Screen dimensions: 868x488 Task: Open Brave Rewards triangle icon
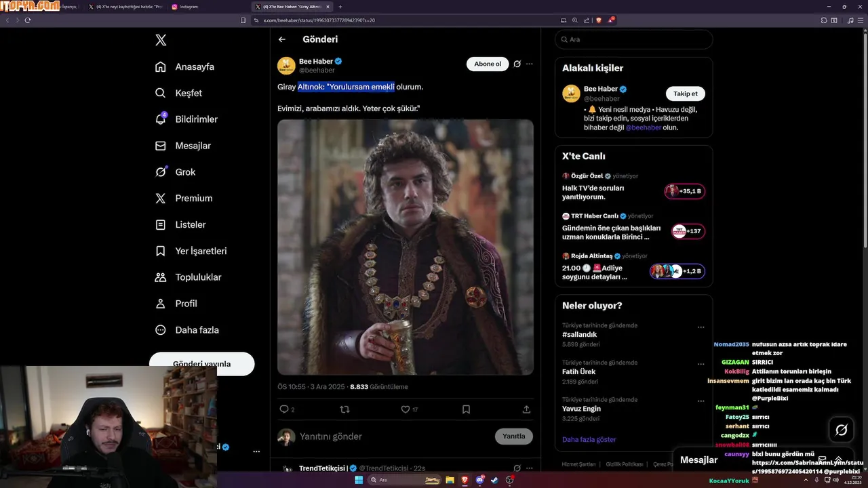[x=610, y=20]
